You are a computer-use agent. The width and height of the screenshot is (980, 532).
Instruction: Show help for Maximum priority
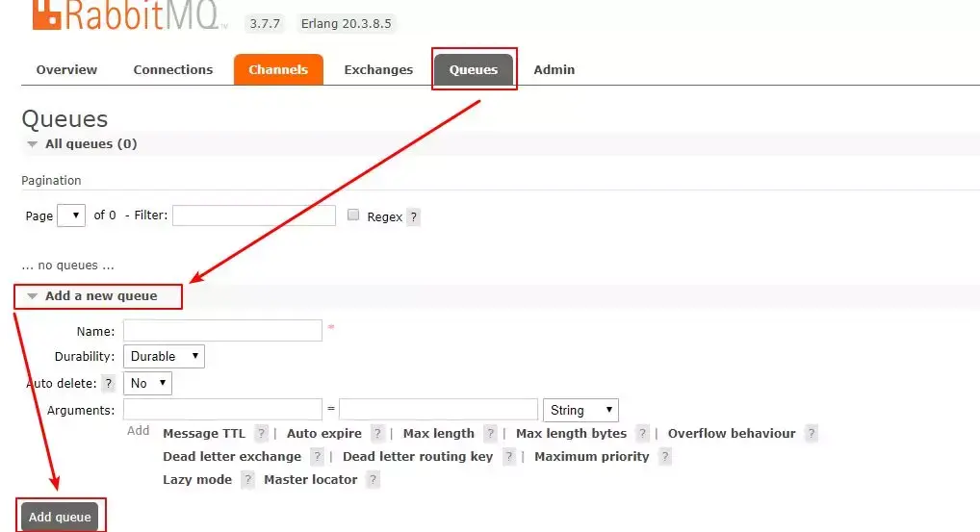[665, 456]
